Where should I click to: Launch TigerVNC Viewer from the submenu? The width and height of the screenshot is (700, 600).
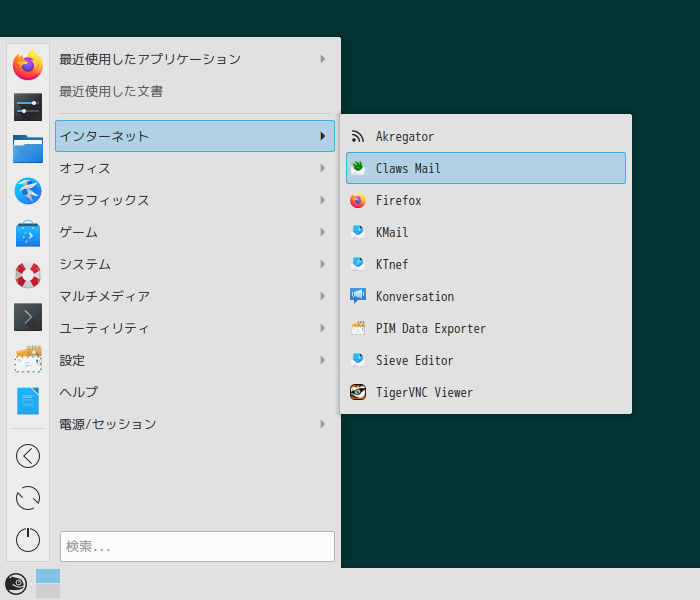486,392
